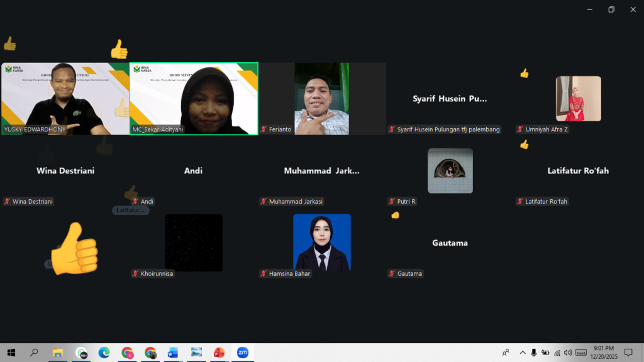The width and height of the screenshot is (644, 362).
Task: Toggle Putri R's microphone mute icon
Action: [391, 201]
